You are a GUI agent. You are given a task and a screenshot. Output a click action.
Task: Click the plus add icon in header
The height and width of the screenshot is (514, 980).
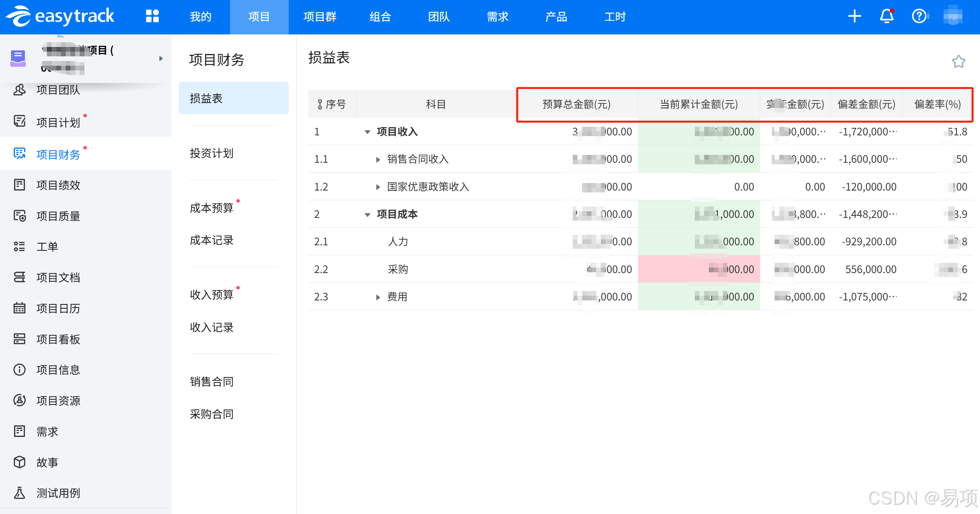coord(854,16)
